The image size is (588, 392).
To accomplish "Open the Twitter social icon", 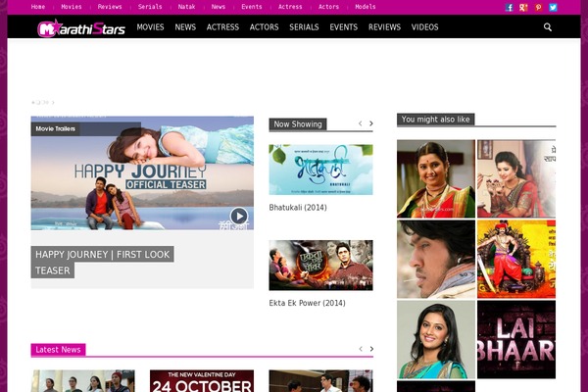I will coord(553,7).
